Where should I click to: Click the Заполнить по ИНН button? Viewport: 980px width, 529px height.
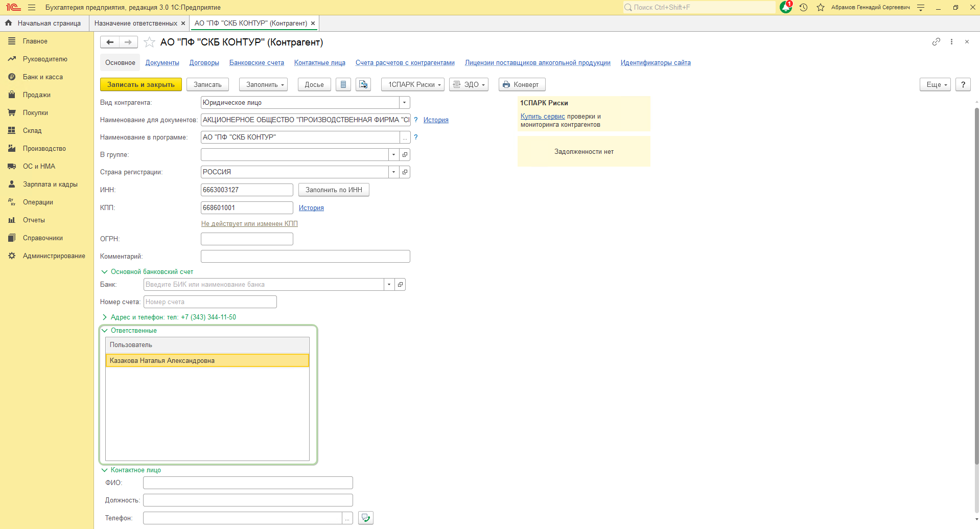point(334,190)
